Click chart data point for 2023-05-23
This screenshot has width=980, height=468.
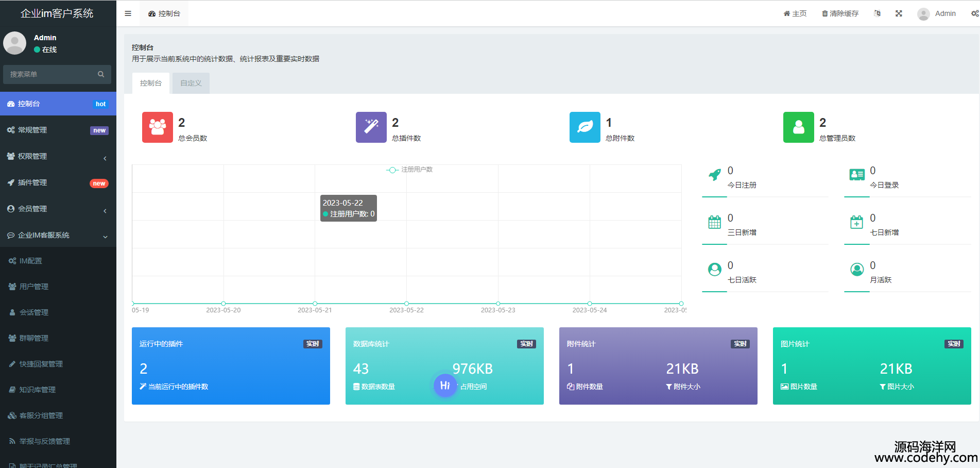click(x=498, y=304)
